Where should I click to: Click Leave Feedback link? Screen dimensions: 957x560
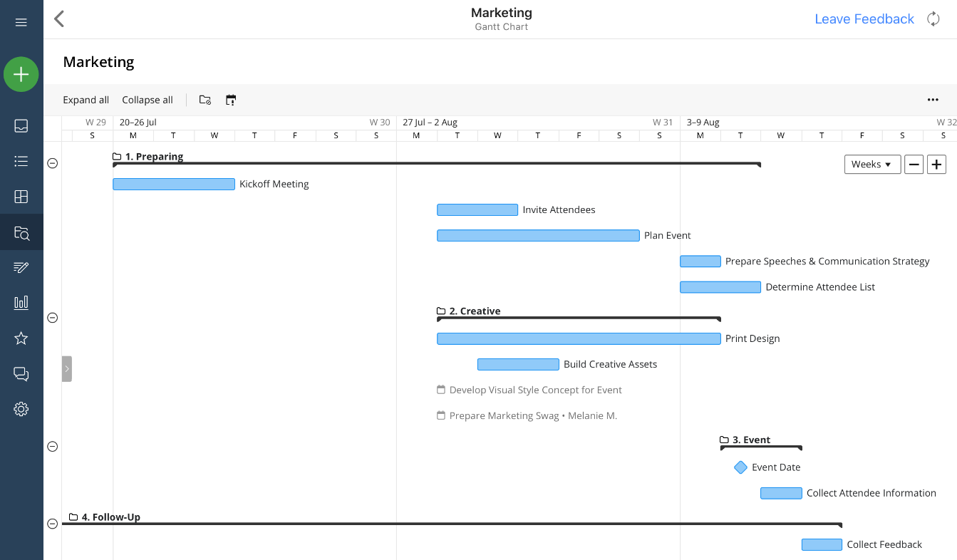(864, 19)
